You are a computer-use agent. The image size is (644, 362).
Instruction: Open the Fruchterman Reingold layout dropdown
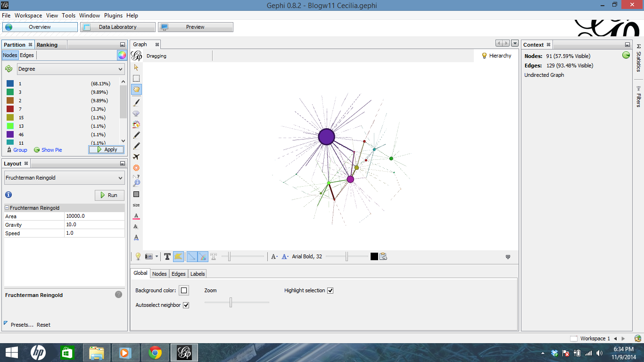[64, 178]
